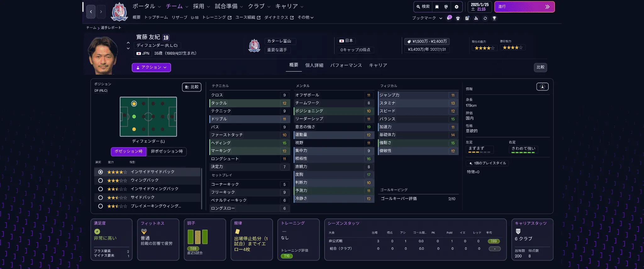The width and height of the screenshot is (644, 269).
Task: Click the 日本 nationality flag badge
Action: [x=346, y=41]
